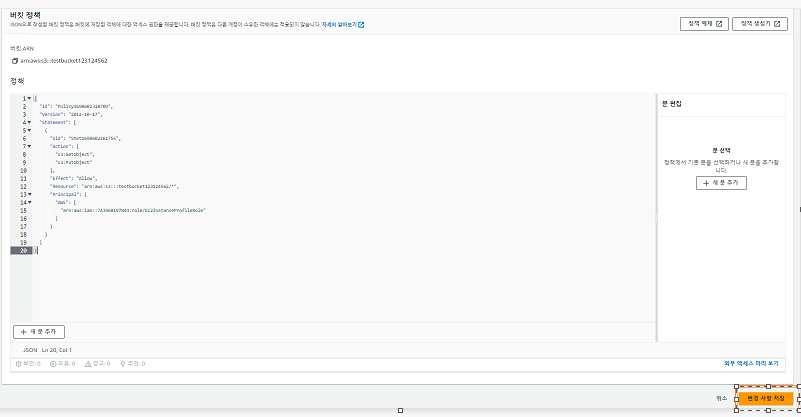Screen dimensions: 801x417
Task: Open the 자세히 알아보기 learn more link
Action: click(343, 25)
